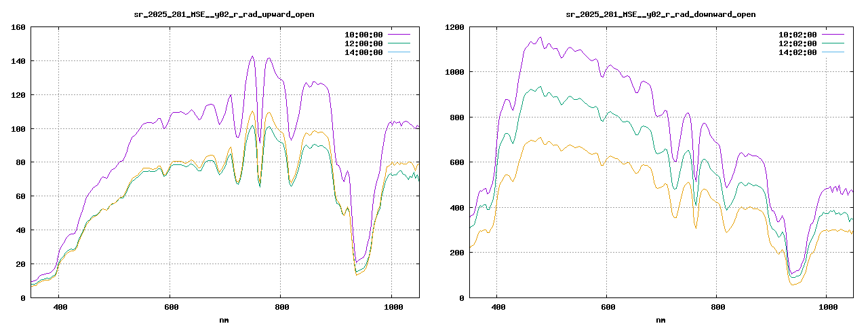This screenshot has width=868, height=326.
Task: Click the 600 x-axis tick on right chart
Action: (x=607, y=307)
